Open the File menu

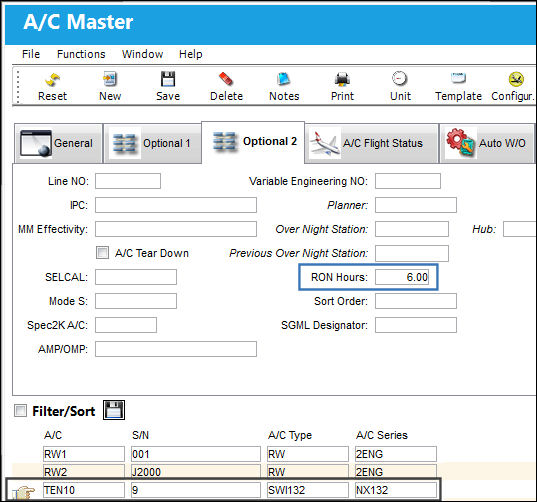[31, 54]
